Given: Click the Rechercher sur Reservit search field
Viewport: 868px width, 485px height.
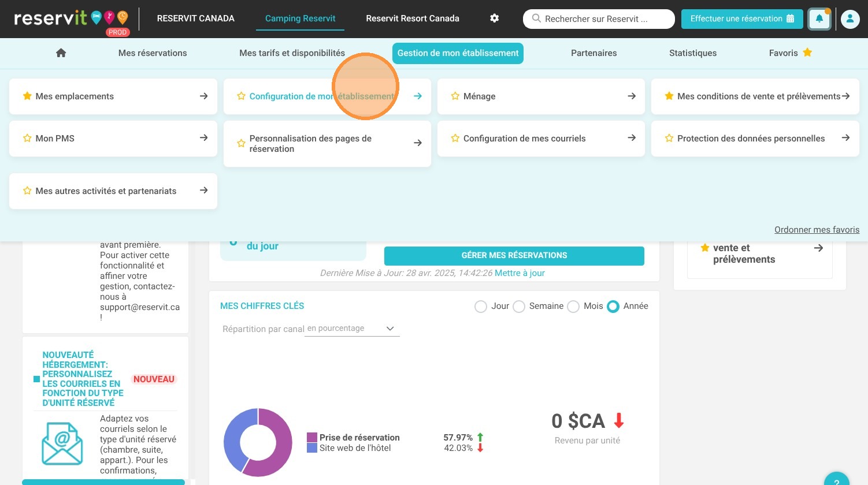Looking at the screenshot, I should 599,19.
